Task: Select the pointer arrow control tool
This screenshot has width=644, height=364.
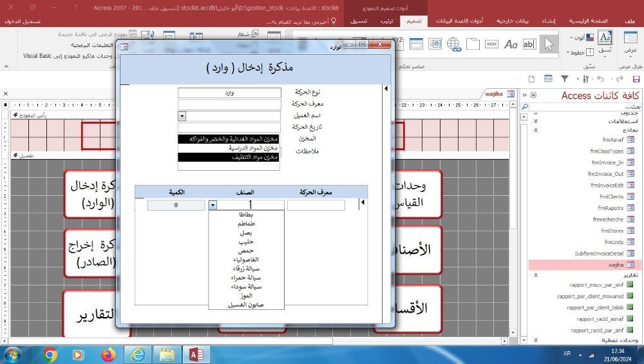Action: tap(548, 44)
